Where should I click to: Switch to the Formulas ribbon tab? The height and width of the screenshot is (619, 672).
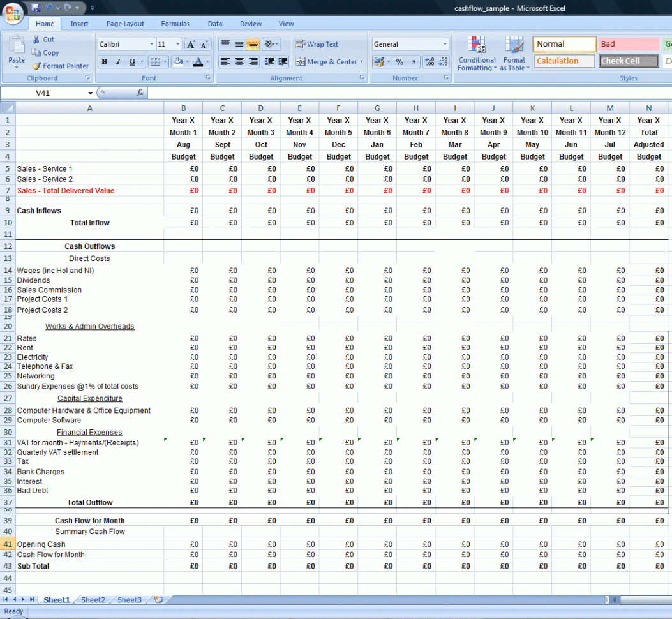(x=175, y=24)
